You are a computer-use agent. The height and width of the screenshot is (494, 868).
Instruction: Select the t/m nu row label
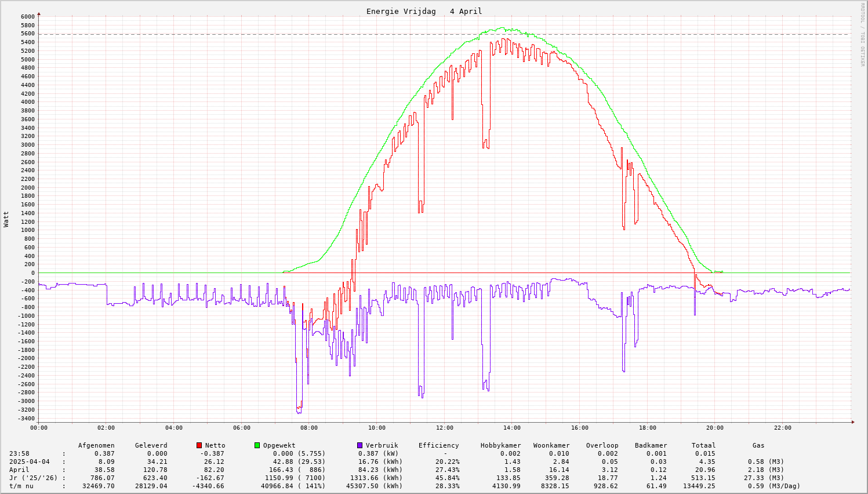click(x=21, y=486)
